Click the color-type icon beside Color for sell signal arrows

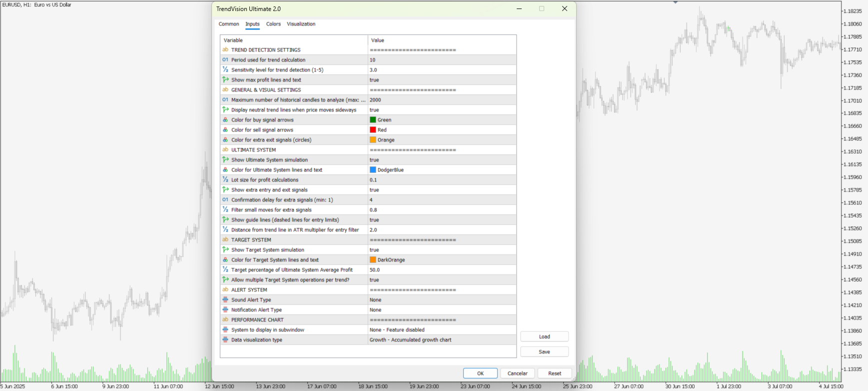(225, 129)
